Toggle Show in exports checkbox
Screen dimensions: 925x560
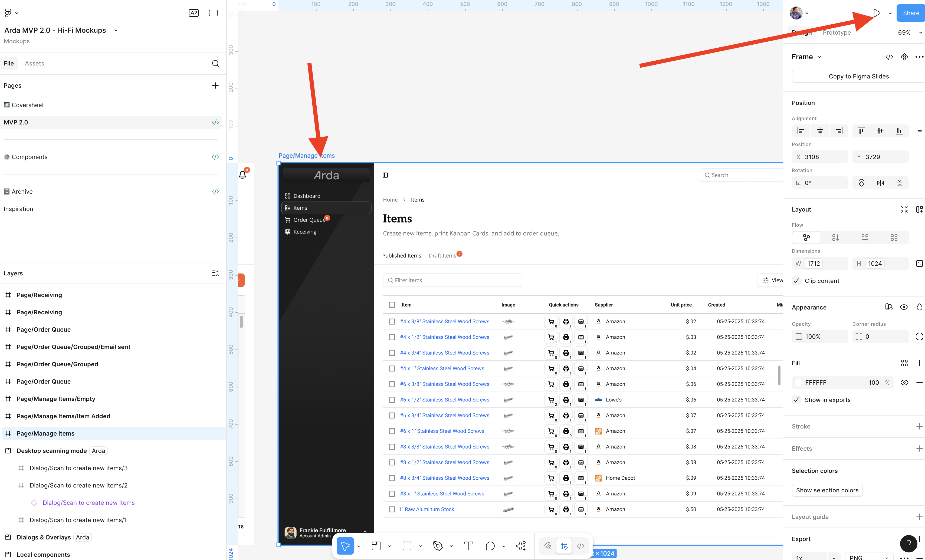point(796,400)
